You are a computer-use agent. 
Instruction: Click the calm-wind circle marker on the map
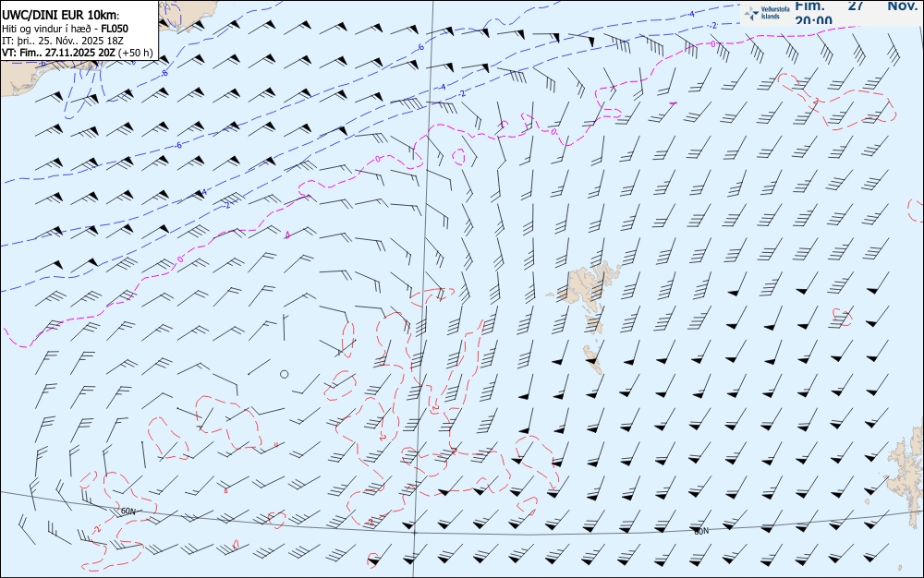(284, 374)
